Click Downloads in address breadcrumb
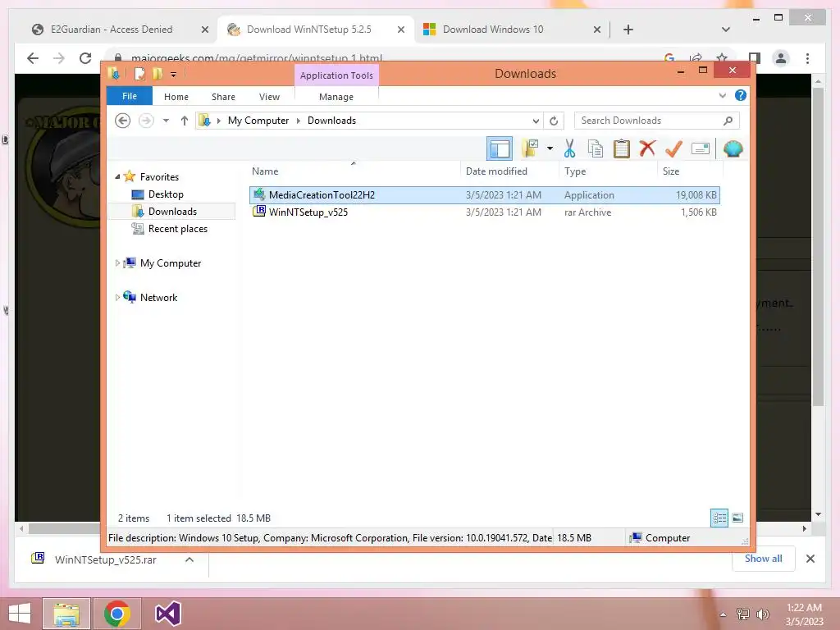Screen dimensions: 840x630 331,121
